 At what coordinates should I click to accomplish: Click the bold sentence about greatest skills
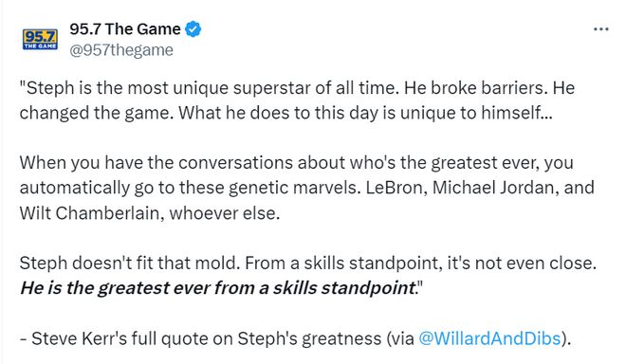[218, 288]
